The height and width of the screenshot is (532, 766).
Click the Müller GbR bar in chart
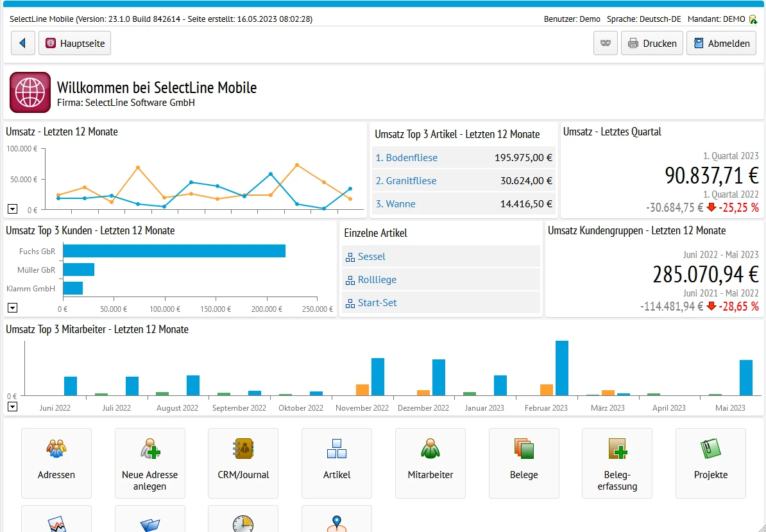79,270
